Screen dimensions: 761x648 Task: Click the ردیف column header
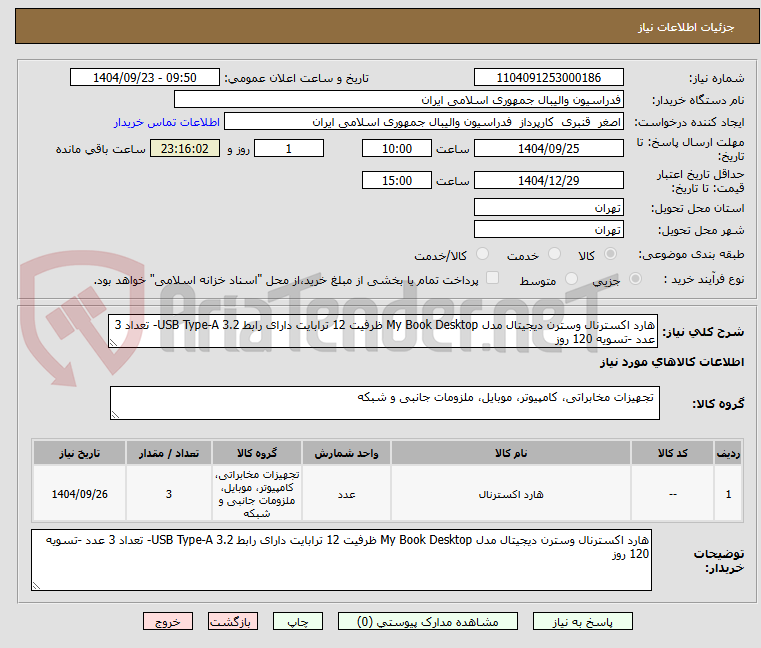click(728, 453)
